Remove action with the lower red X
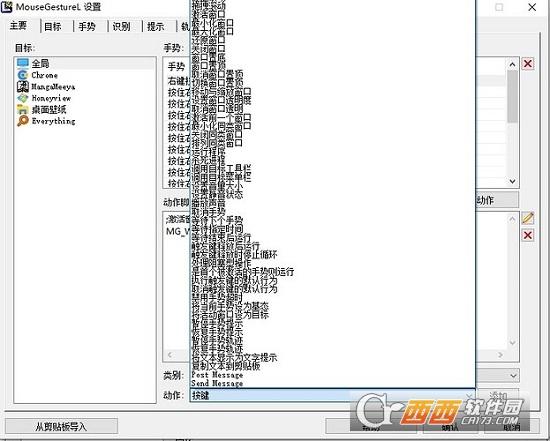The width and height of the screenshot is (550, 441). point(528,235)
